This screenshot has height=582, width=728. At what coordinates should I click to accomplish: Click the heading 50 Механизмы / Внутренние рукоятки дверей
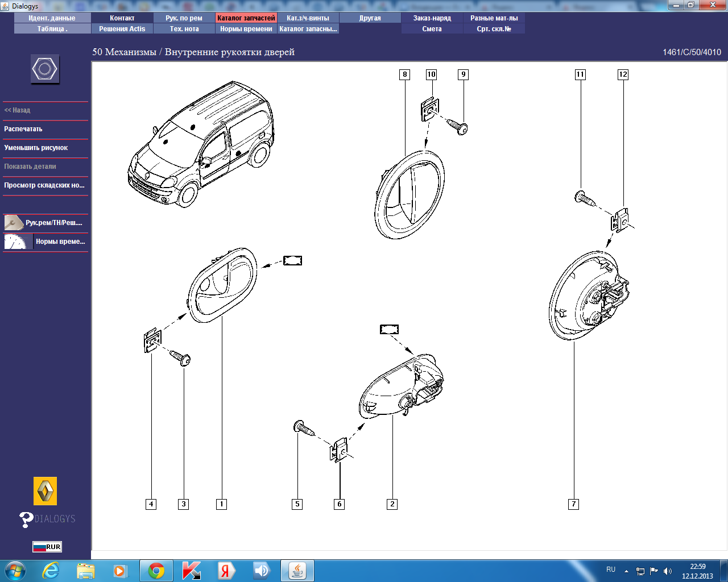coord(193,52)
